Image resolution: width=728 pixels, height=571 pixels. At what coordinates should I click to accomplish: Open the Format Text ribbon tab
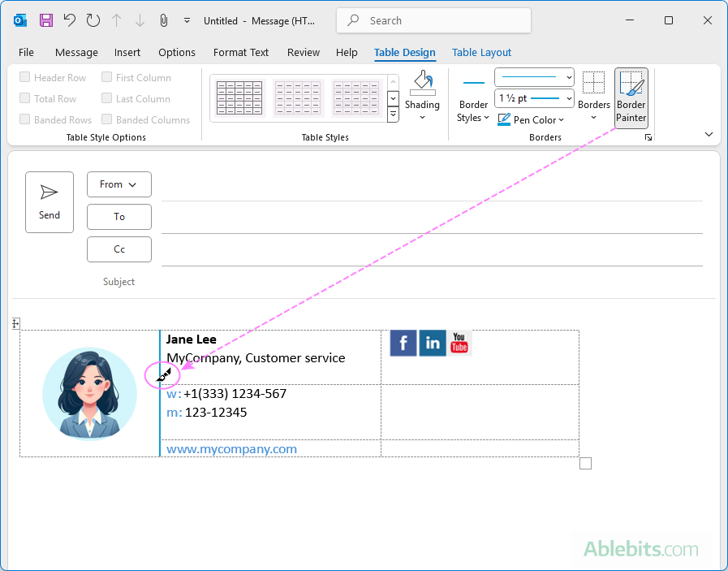(x=240, y=52)
